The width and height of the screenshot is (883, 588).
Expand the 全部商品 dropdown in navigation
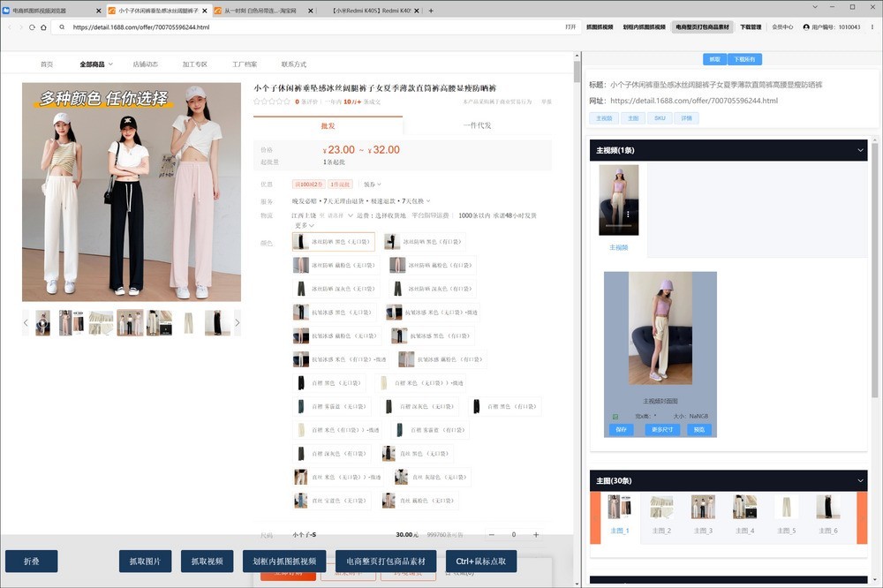(x=95, y=64)
